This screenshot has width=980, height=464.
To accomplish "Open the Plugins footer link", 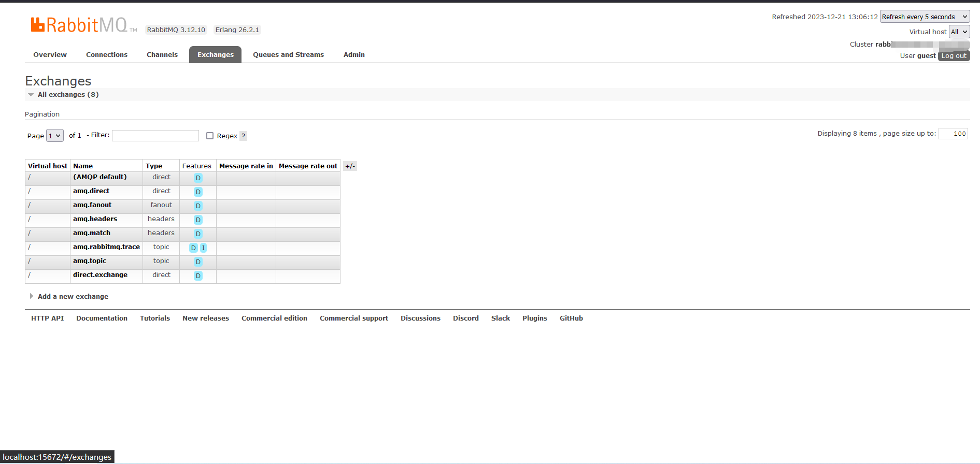I will point(535,318).
